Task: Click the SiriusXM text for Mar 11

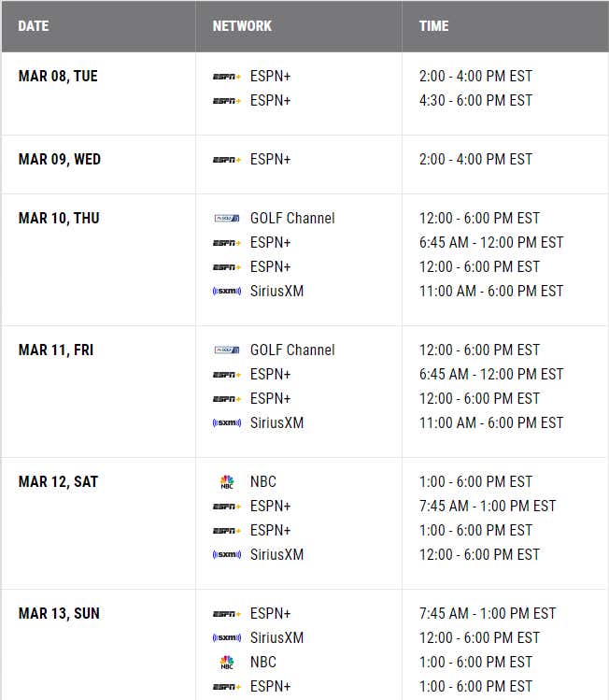Action: pyautogui.click(x=276, y=422)
